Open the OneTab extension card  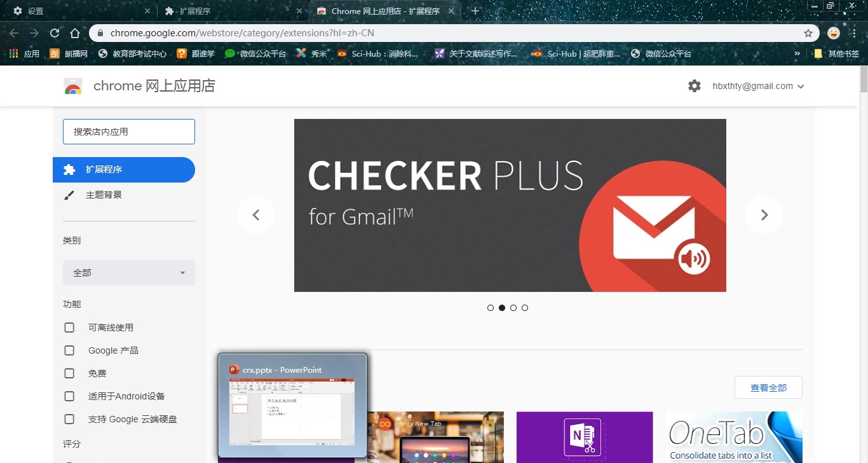click(734, 437)
